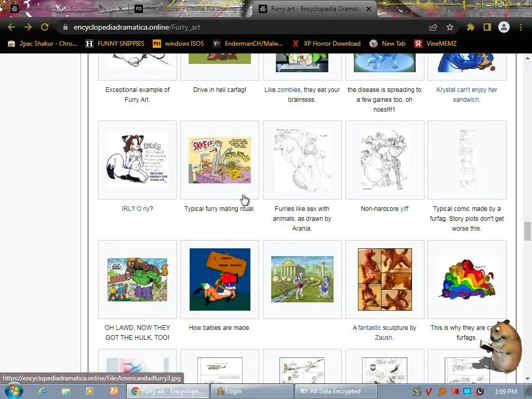Screen dimensions: 532x399
Task: Toggle the side panel icon
Action: [487, 27]
